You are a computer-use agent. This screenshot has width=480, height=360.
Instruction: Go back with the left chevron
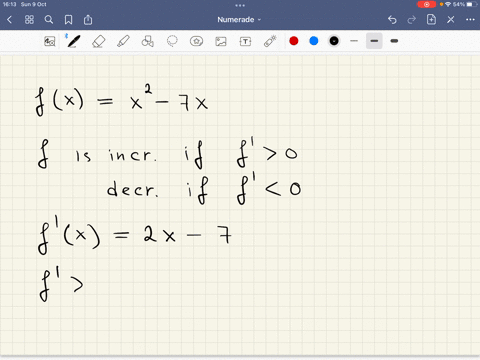[x=9, y=20]
